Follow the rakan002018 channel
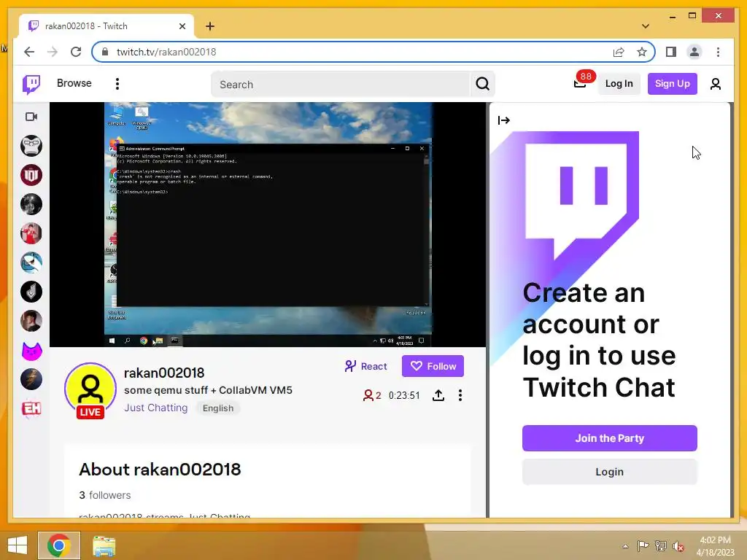This screenshot has height=560, width=747. [433, 366]
